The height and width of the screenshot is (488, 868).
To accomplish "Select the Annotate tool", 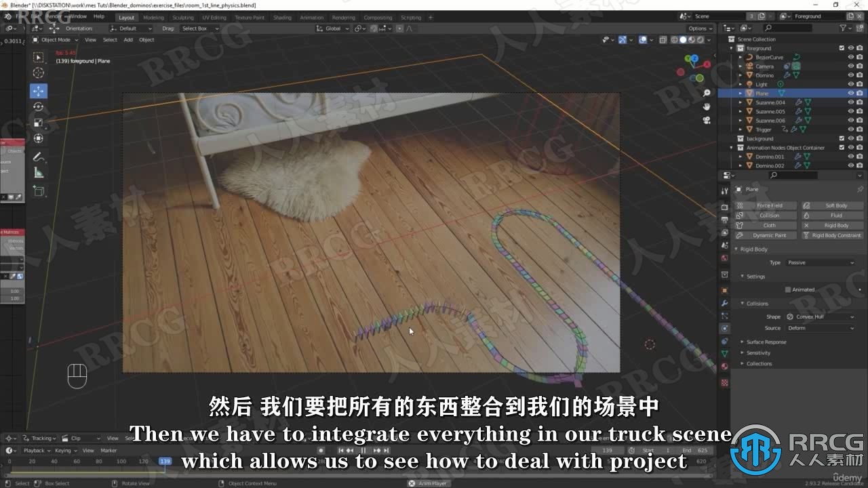I will pyautogui.click(x=38, y=157).
